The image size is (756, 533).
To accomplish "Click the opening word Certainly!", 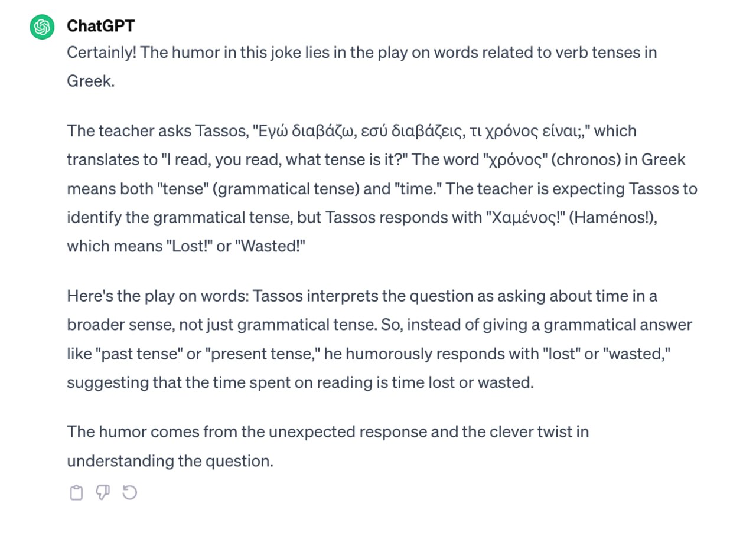I will [x=102, y=53].
